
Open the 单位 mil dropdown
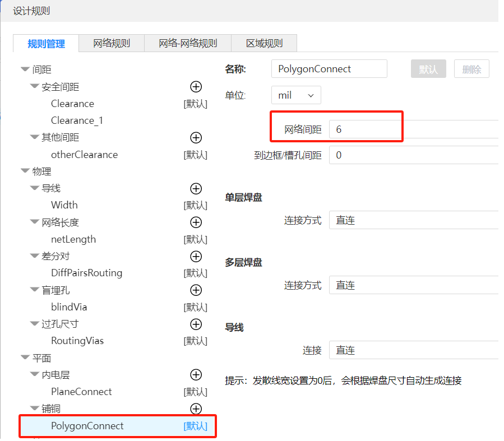click(x=296, y=95)
